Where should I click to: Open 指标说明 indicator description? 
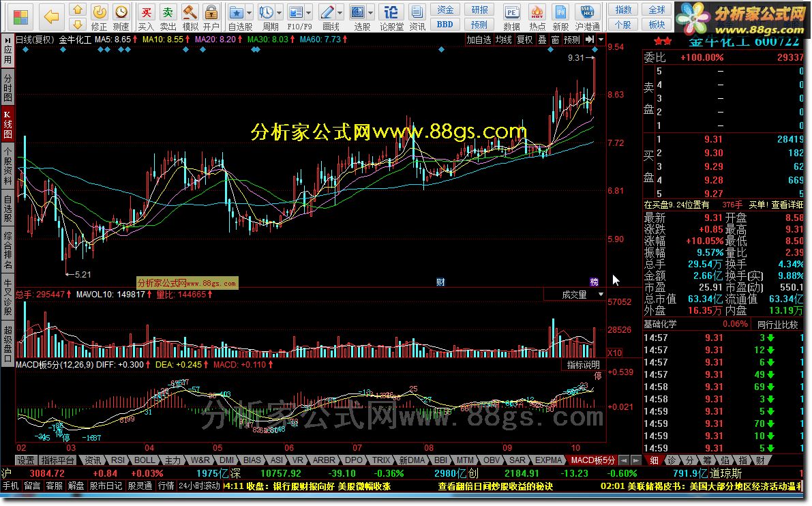[x=583, y=365]
